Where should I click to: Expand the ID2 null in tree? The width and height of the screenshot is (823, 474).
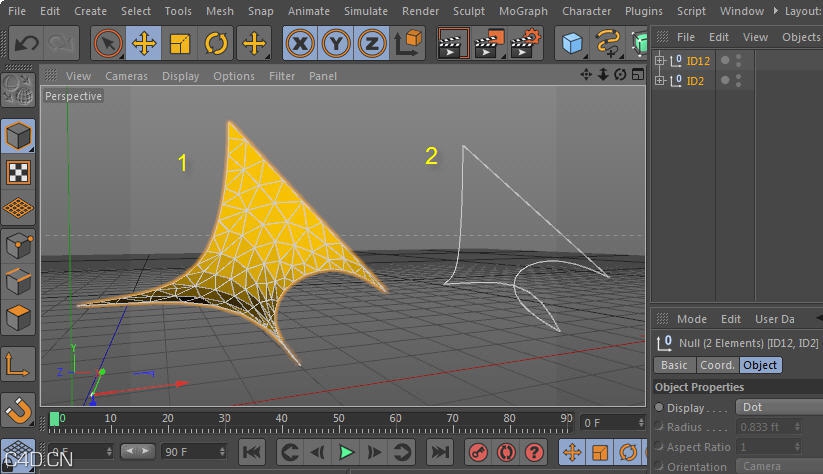[660, 81]
